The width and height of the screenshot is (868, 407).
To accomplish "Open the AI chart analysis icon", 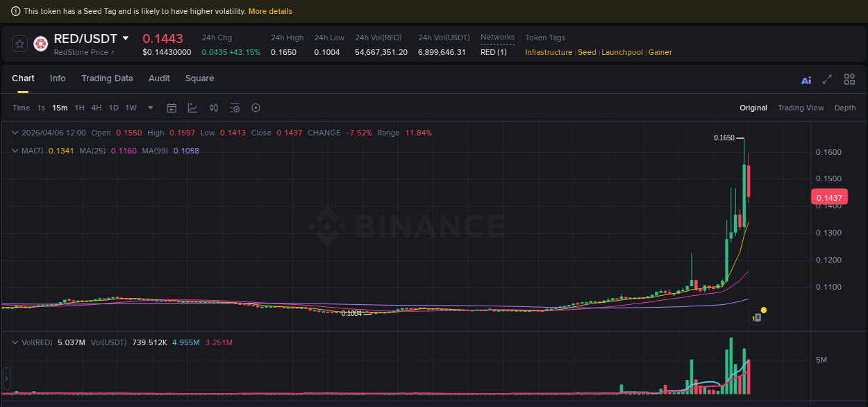I will click(806, 80).
